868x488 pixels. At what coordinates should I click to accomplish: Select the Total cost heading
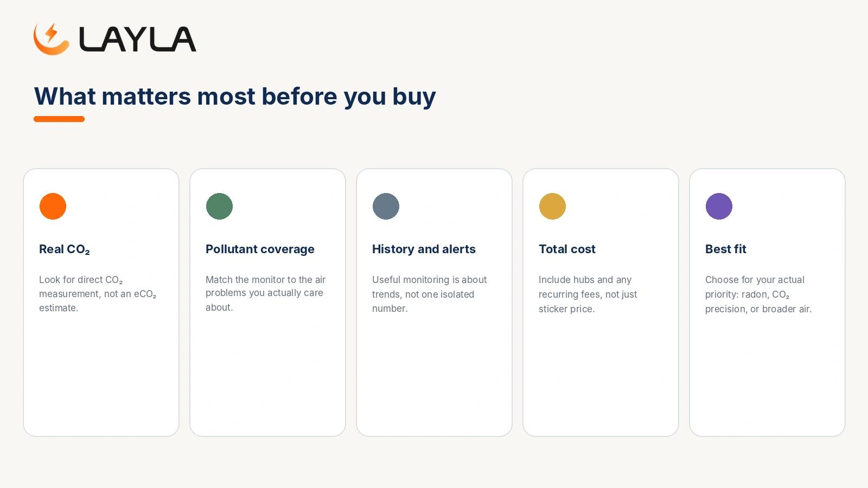[x=567, y=249]
